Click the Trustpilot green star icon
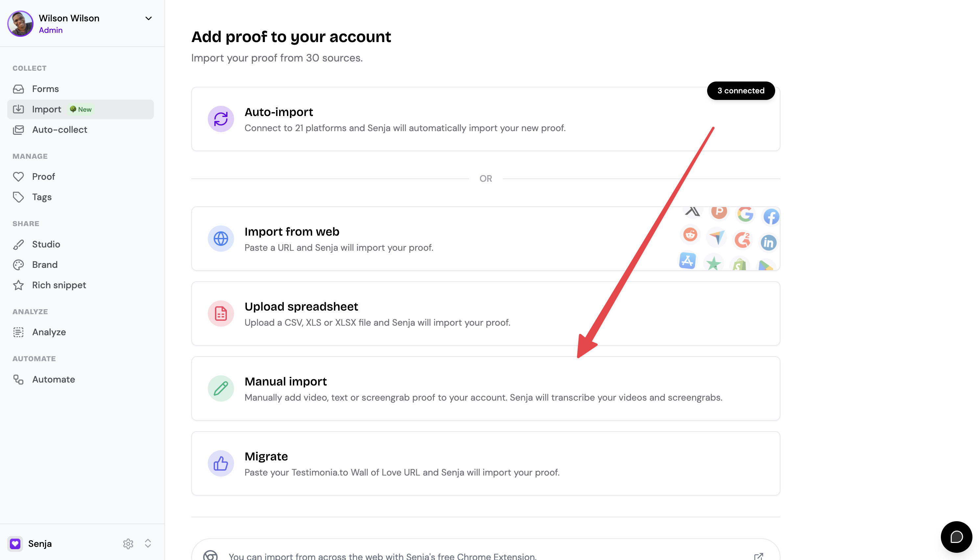 pos(714,264)
